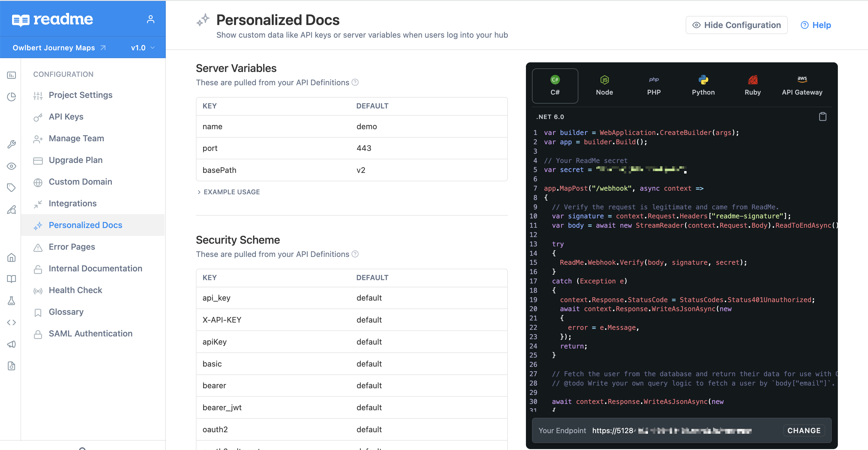This screenshot has height=450, width=868.
Task: Click the megaphone icon in left rail
Action: pos(11,344)
